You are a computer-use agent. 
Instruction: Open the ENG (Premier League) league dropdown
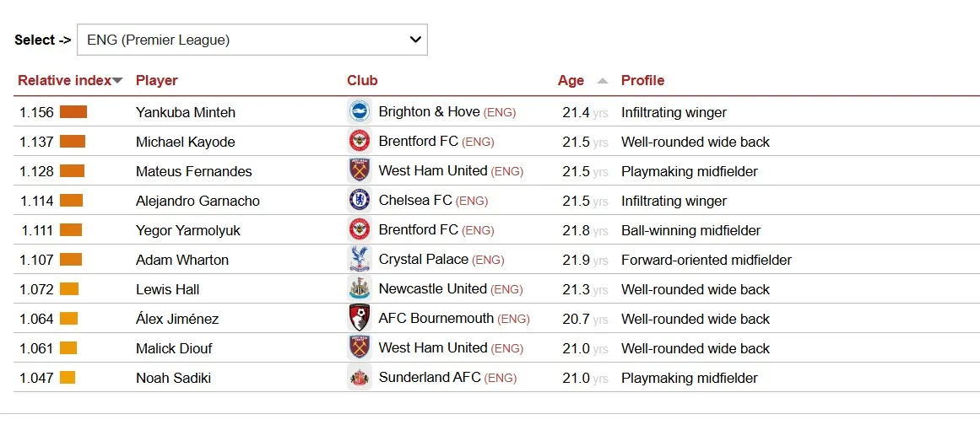[x=252, y=40]
